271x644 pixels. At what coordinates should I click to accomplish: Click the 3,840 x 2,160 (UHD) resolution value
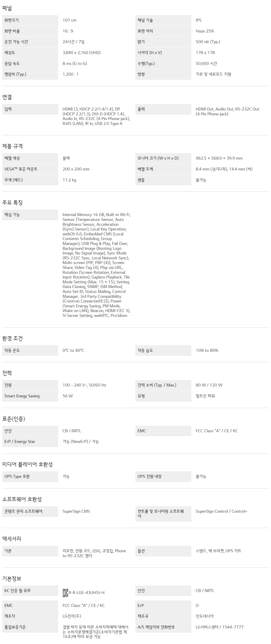pos(81,52)
